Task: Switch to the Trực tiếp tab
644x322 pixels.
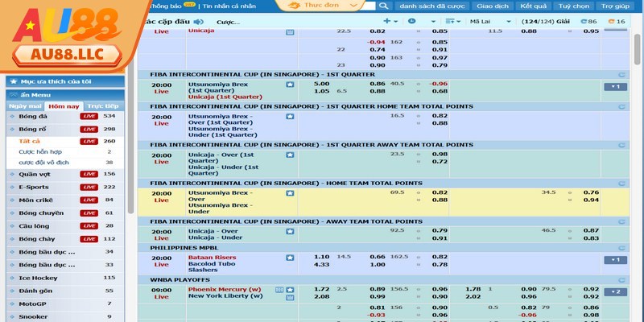Action: [x=103, y=106]
